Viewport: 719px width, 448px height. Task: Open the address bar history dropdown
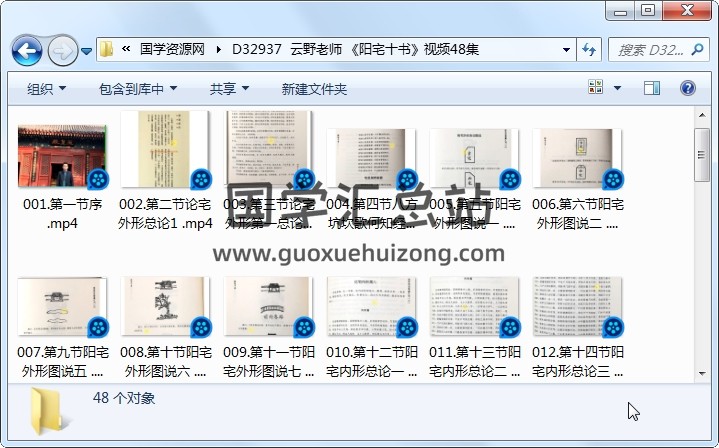[x=566, y=50]
